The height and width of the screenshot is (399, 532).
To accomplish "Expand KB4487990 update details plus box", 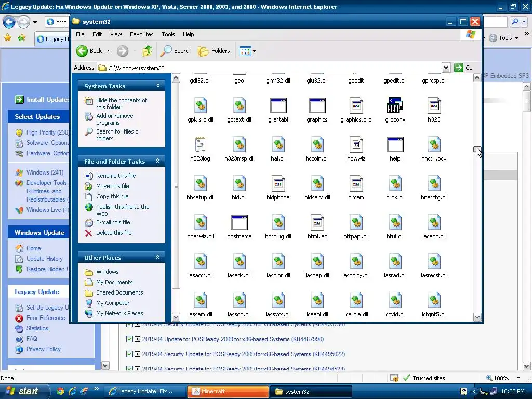I will [137, 339].
